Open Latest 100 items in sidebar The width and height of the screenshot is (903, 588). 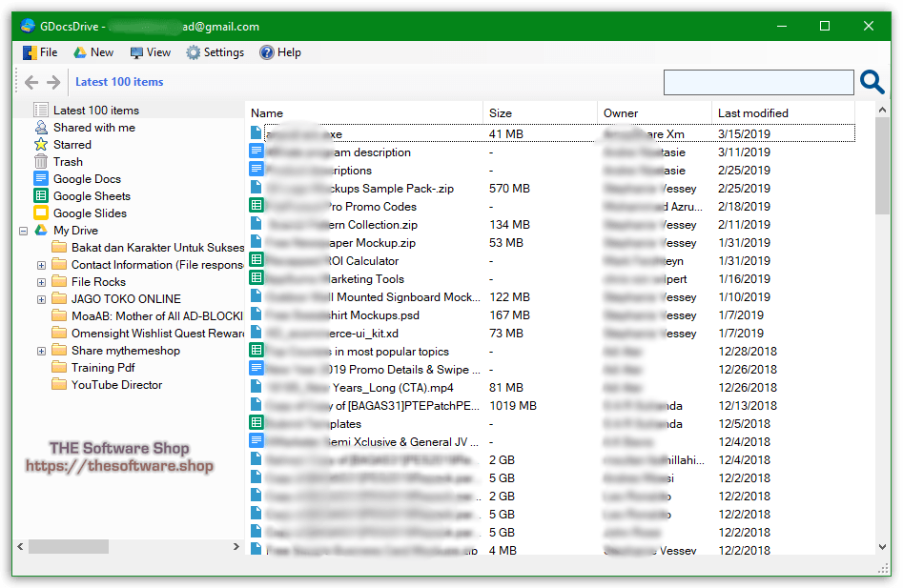[x=96, y=110]
